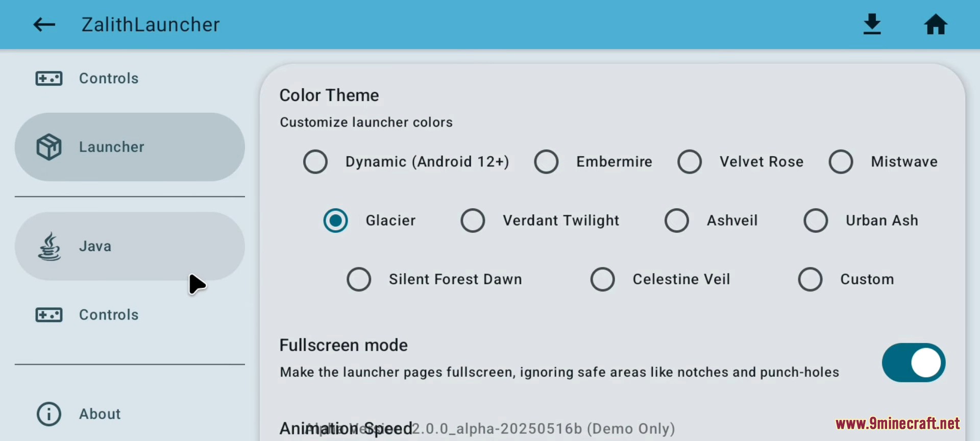Click the lower Controls gamepad icon
The image size is (980, 441).
49,315
